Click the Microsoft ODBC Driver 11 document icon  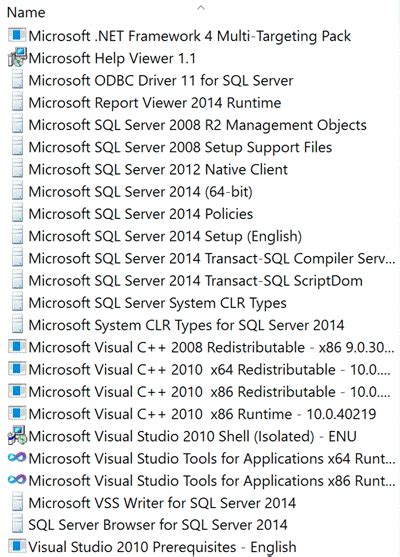coord(17,80)
